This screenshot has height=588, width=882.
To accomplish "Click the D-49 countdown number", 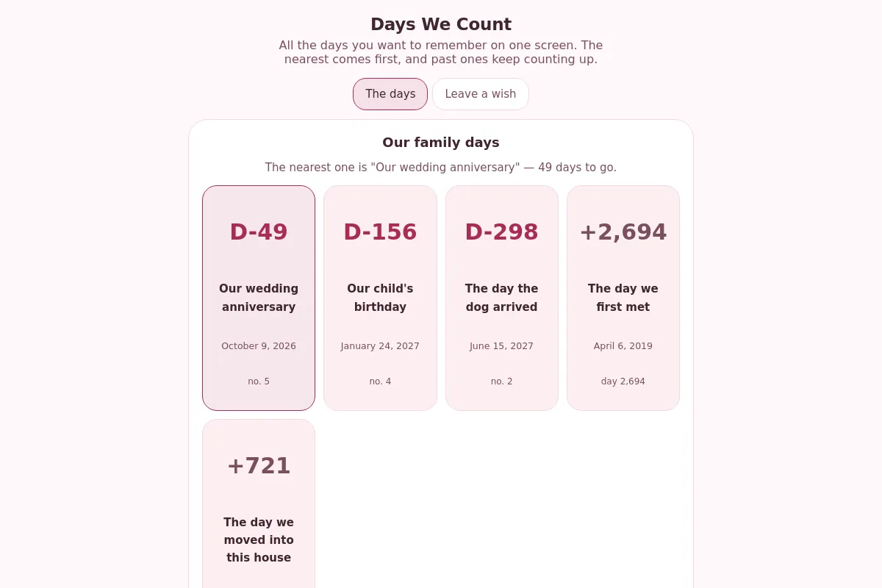I will (x=259, y=232).
